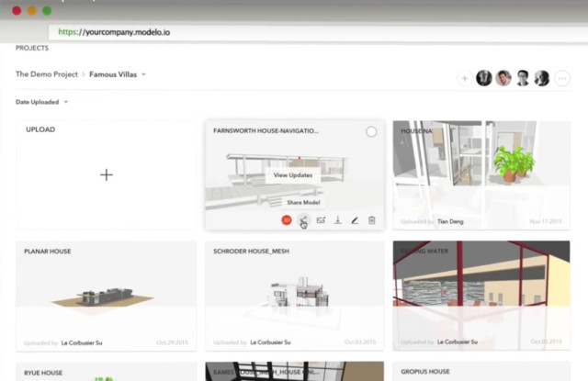Click Tian Deng uploader name
This screenshot has width=588, height=381.
tap(450, 221)
